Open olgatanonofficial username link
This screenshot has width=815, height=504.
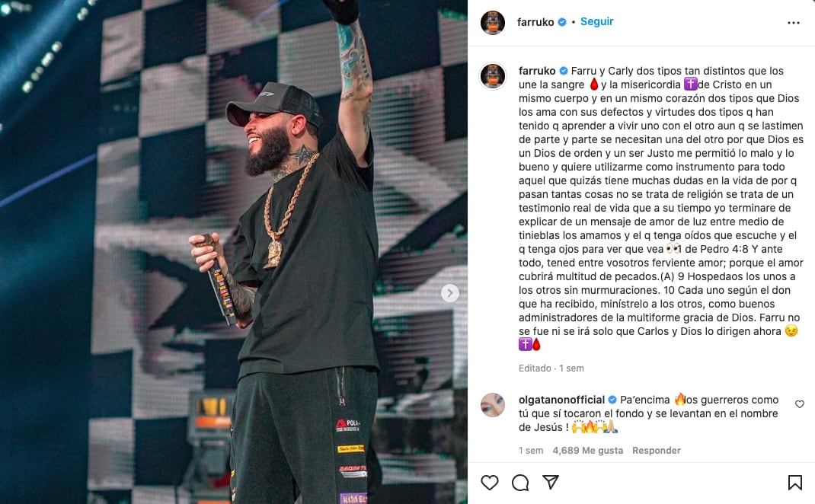[561, 400]
